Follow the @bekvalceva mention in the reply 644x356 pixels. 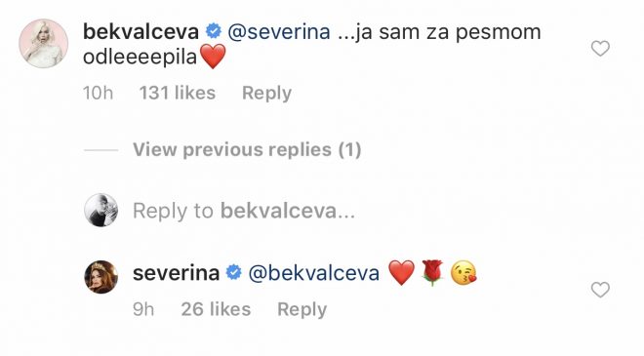(314, 273)
